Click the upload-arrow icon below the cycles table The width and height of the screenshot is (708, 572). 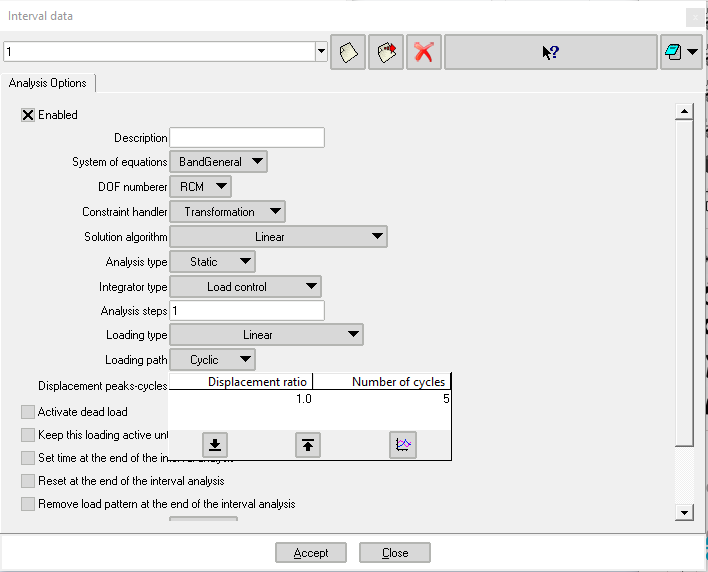pos(308,445)
